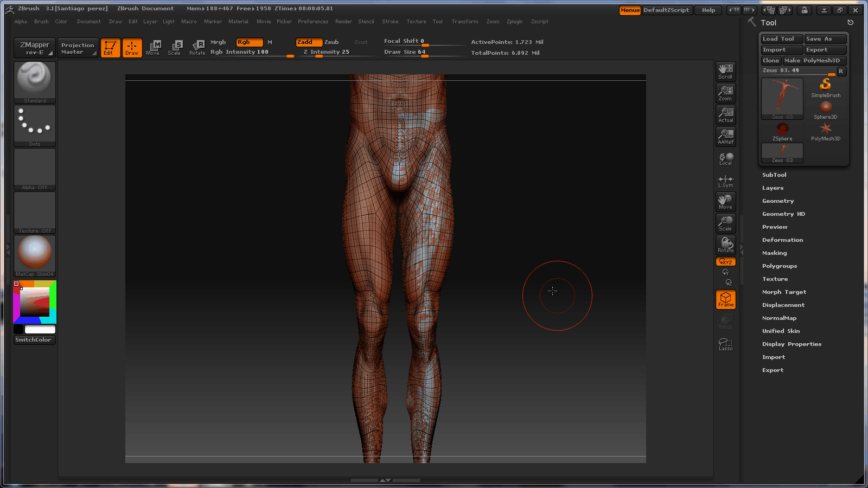Select the Rotate transform tool in top shelf

tap(197, 47)
